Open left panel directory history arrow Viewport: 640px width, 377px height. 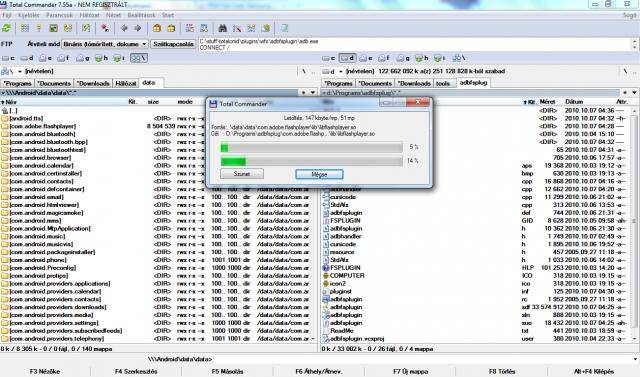tap(313, 93)
